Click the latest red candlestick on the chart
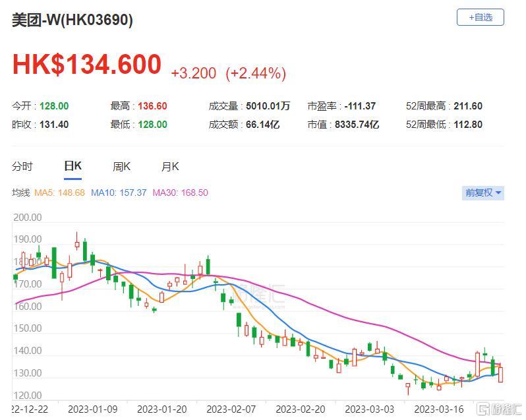Screen dimensions: 526x420 pyautogui.click(x=501, y=375)
